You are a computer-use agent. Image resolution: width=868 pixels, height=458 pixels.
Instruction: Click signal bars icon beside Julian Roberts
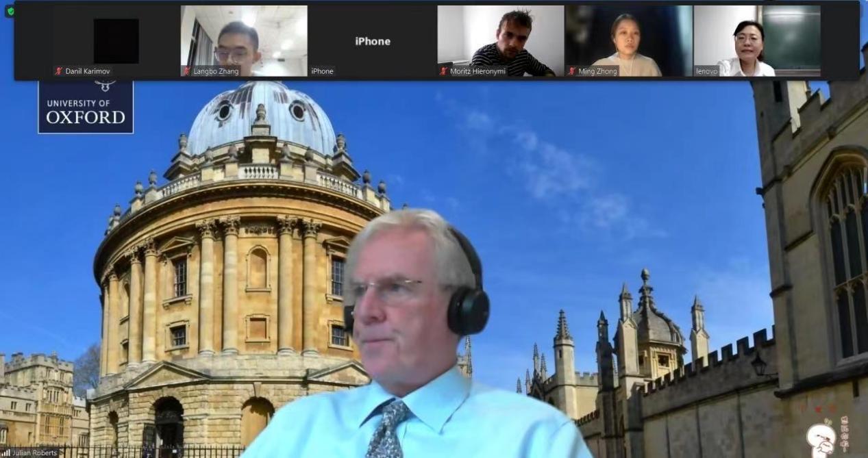click(6, 453)
